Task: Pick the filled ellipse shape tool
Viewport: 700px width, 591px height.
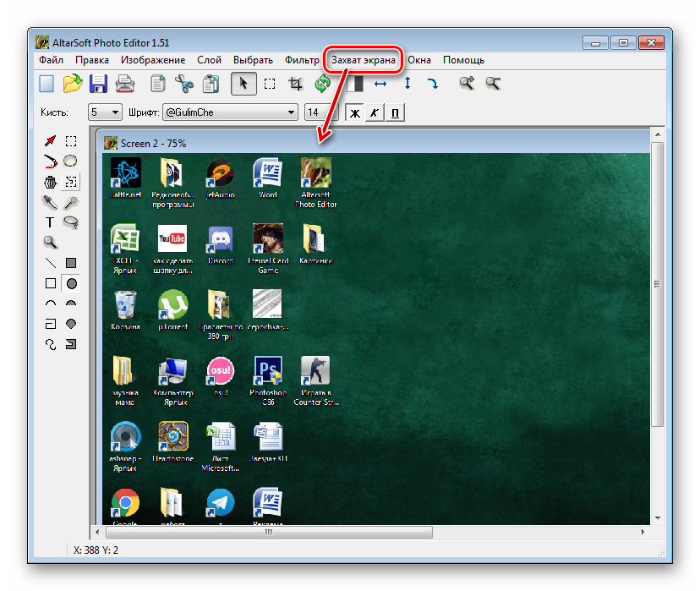Action: [71, 283]
